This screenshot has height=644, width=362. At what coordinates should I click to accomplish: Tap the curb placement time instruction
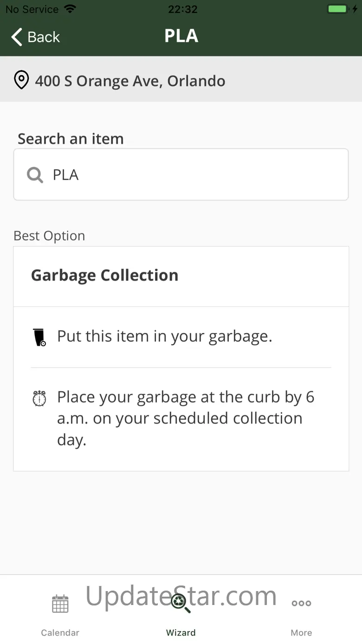(x=186, y=418)
